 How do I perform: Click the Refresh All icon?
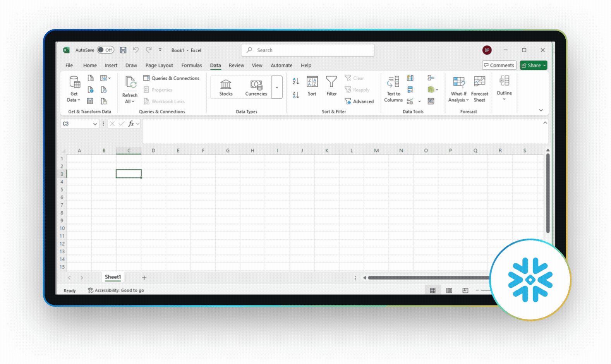(x=130, y=82)
